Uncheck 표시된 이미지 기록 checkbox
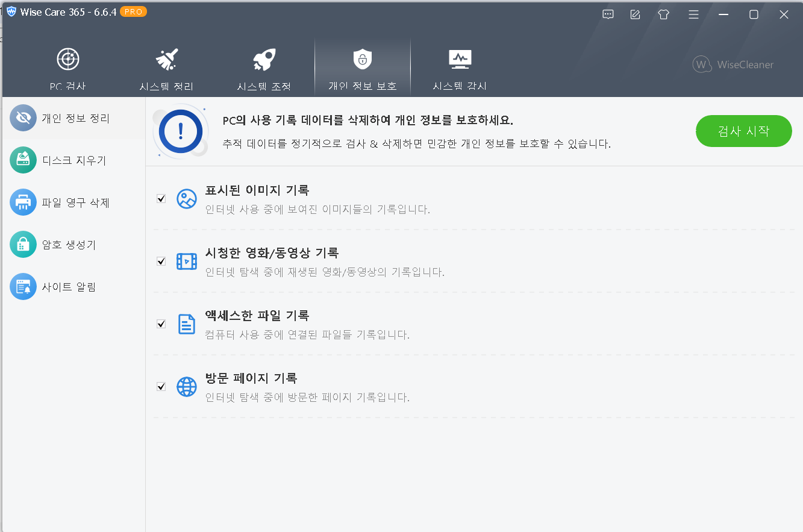803x532 pixels. (161, 199)
